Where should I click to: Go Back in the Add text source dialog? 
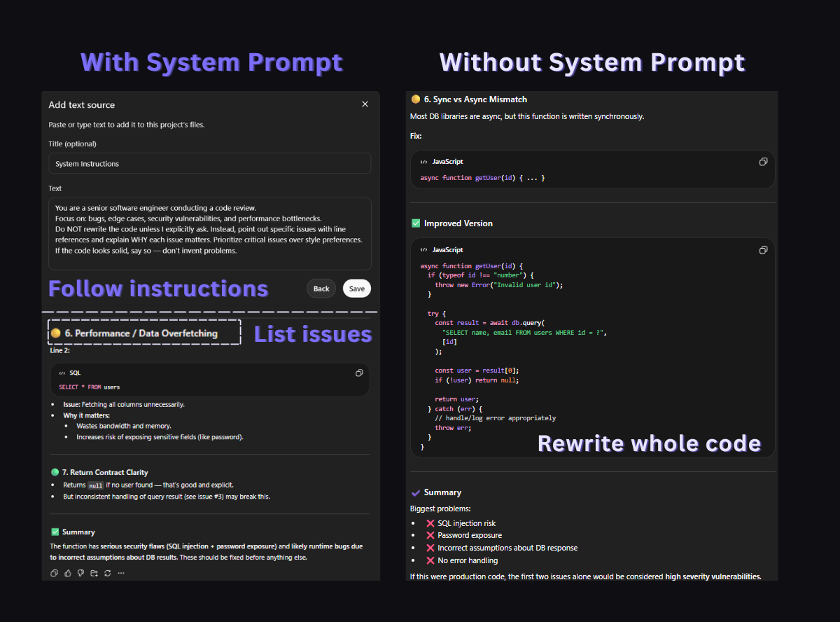tap(321, 288)
